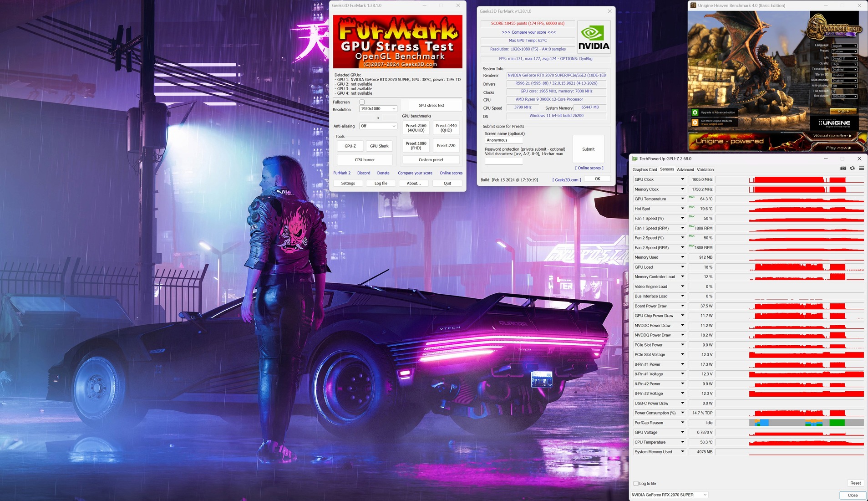
Task: Start the GPU stress test in FurMark
Action: (431, 106)
